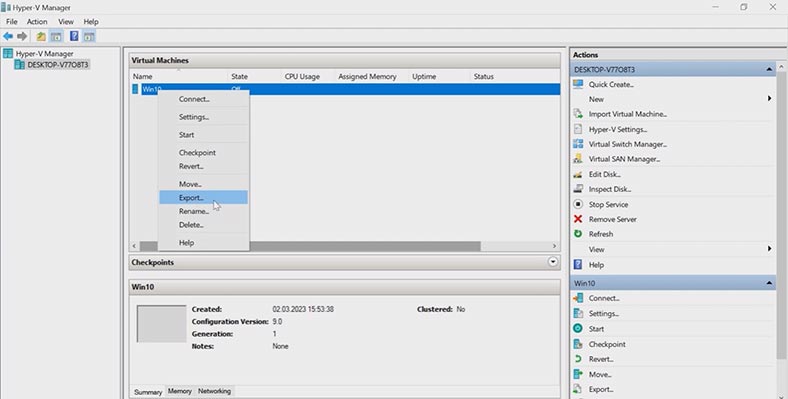Choose Revert... in the context menu

pyautogui.click(x=203, y=166)
